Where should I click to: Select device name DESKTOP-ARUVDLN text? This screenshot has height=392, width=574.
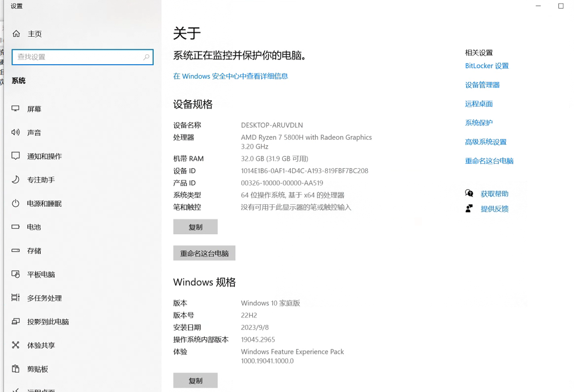tap(272, 125)
